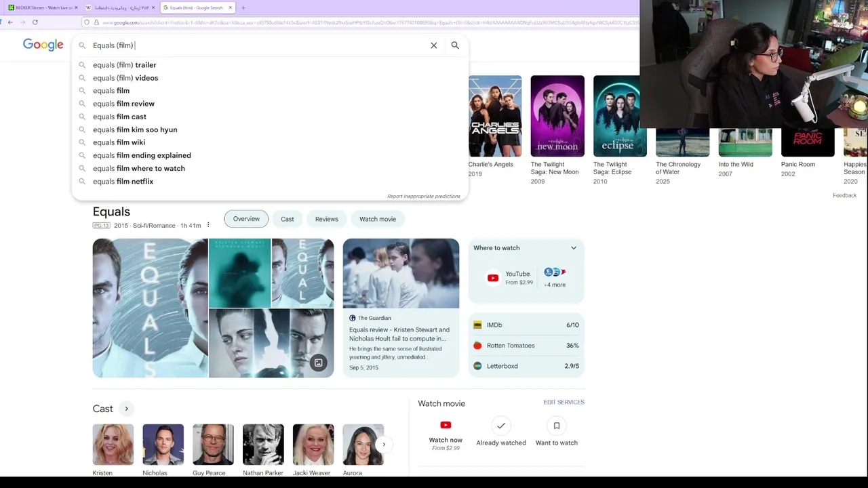Click Report inappropriate predictions link
Screen dimensions: 868x488
[424, 196]
